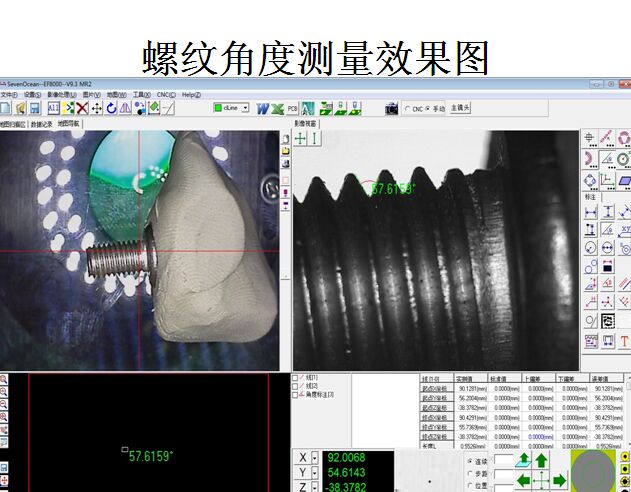Click the PCB toolbar icon
The height and width of the screenshot is (492, 631).
292,108
